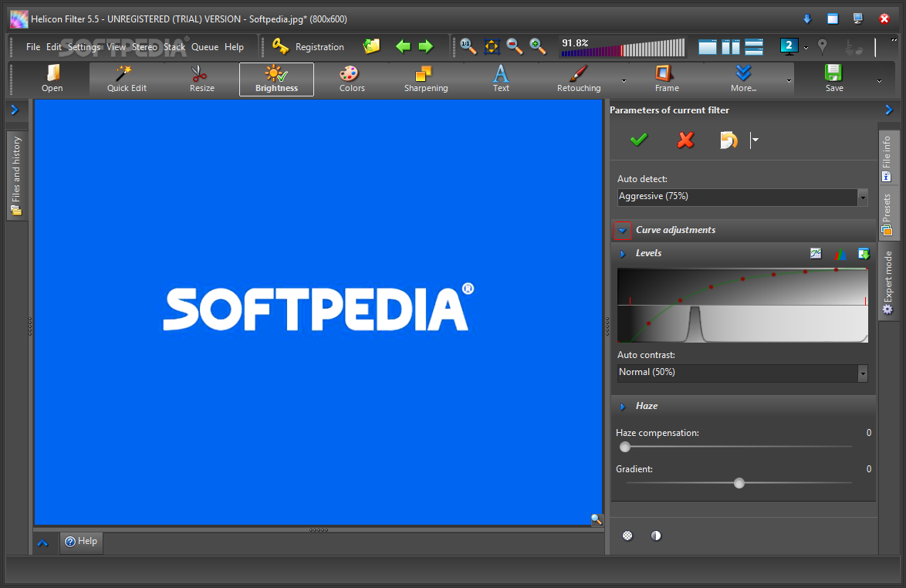Screen dimensions: 906x588
Task: Add the Frame effect
Action: tap(666, 79)
